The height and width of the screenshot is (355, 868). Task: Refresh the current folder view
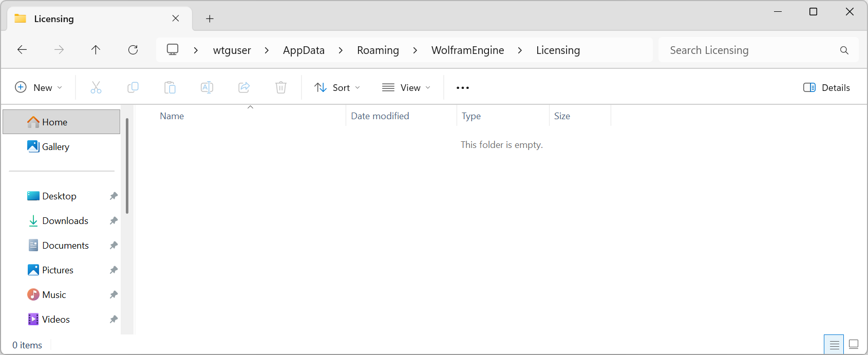pos(133,50)
